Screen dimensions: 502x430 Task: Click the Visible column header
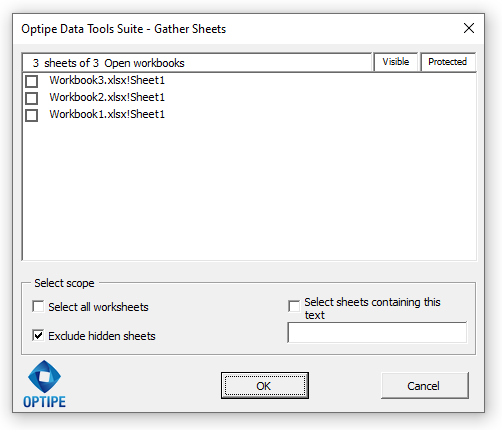[396, 62]
